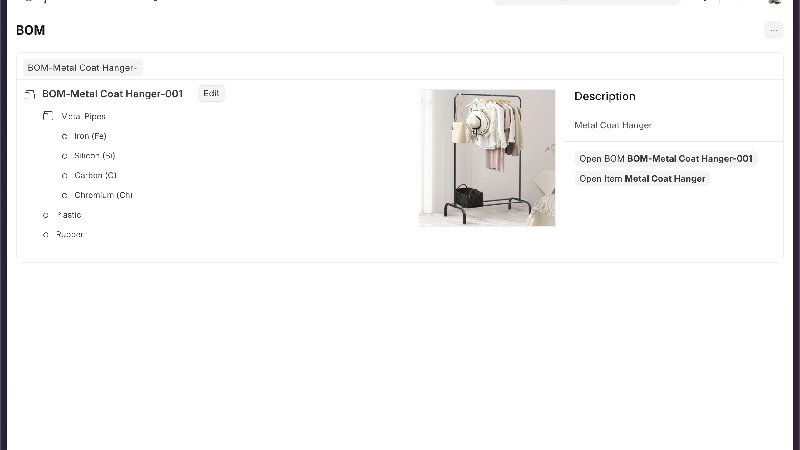Open the three-dots menu beside BOM title
Viewport: 800px width, 450px height.
[x=773, y=30]
